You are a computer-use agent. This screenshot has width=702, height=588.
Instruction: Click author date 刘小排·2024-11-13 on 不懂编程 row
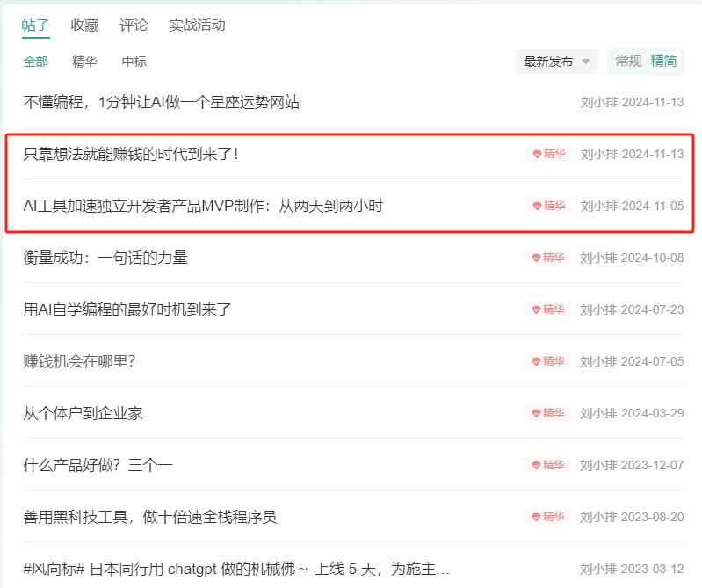click(x=633, y=102)
